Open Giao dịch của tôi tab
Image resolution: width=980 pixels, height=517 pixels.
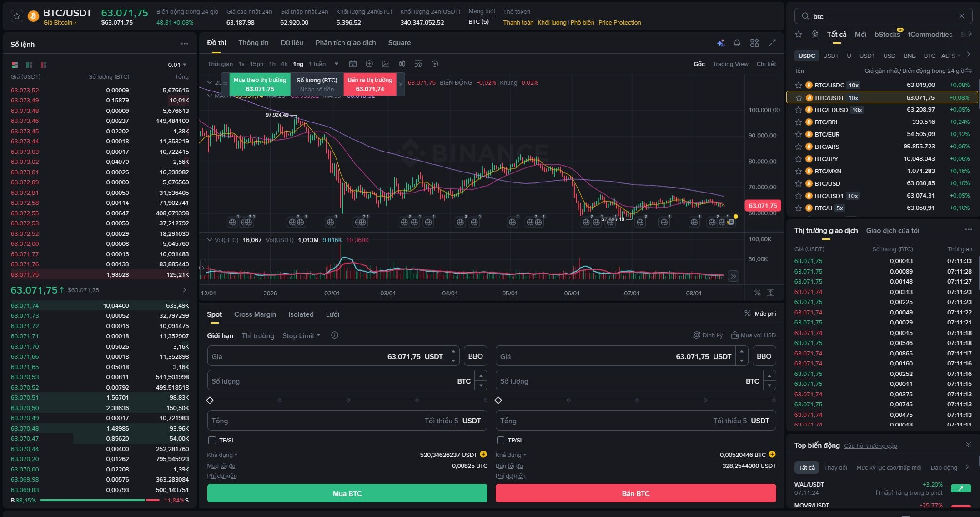893,231
